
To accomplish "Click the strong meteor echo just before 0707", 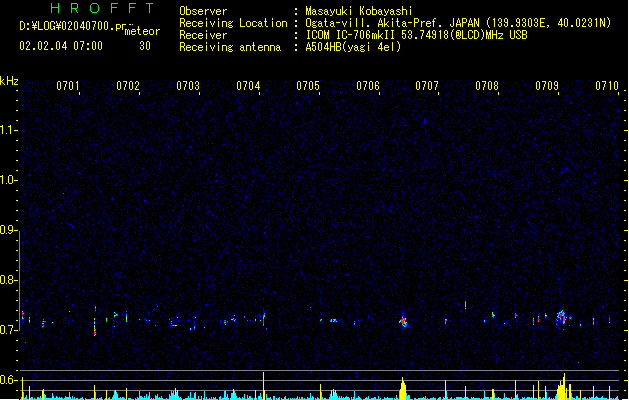I will tap(404, 321).
